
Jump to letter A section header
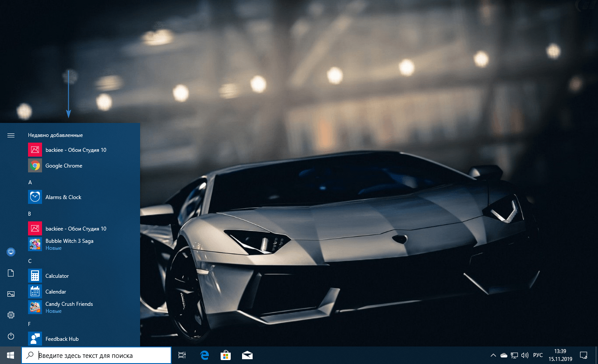pyautogui.click(x=30, y=182)
